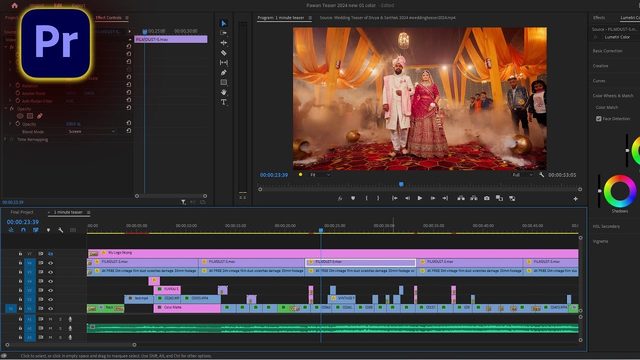Viewport: 640px width, 360px height.
Task: Open Final Project timeline tab
Action: tap(22, 212)
